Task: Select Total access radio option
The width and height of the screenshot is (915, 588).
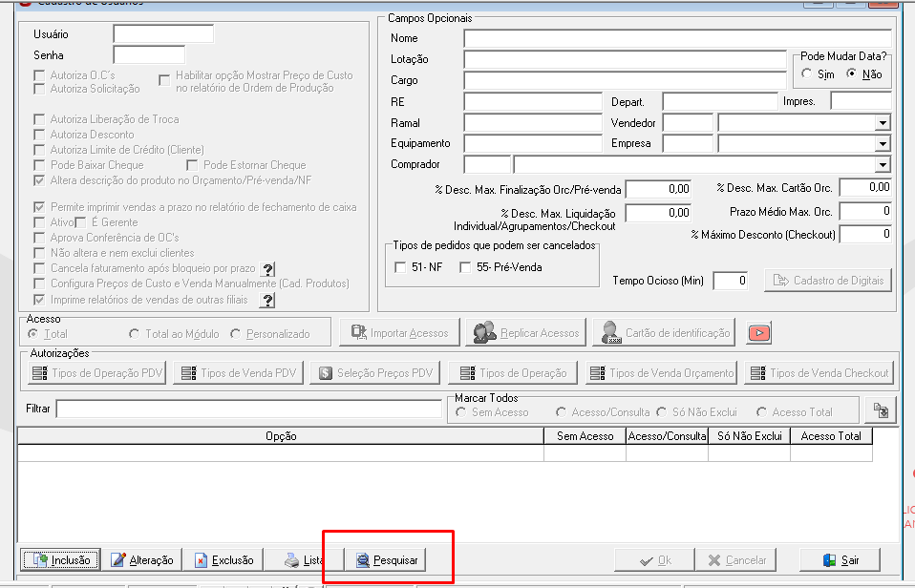Action: [x=33, y=334]
